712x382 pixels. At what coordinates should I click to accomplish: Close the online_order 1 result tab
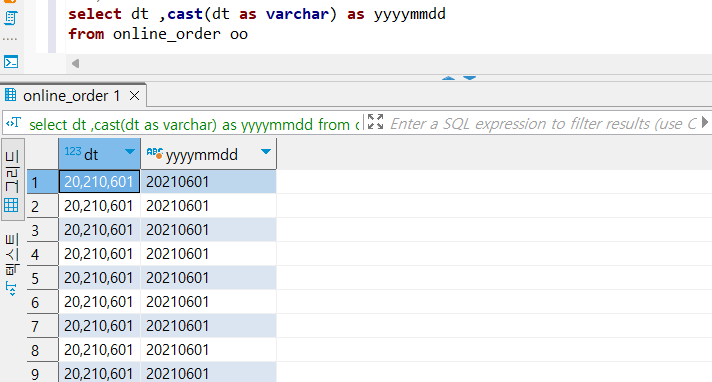coord(134,96)
